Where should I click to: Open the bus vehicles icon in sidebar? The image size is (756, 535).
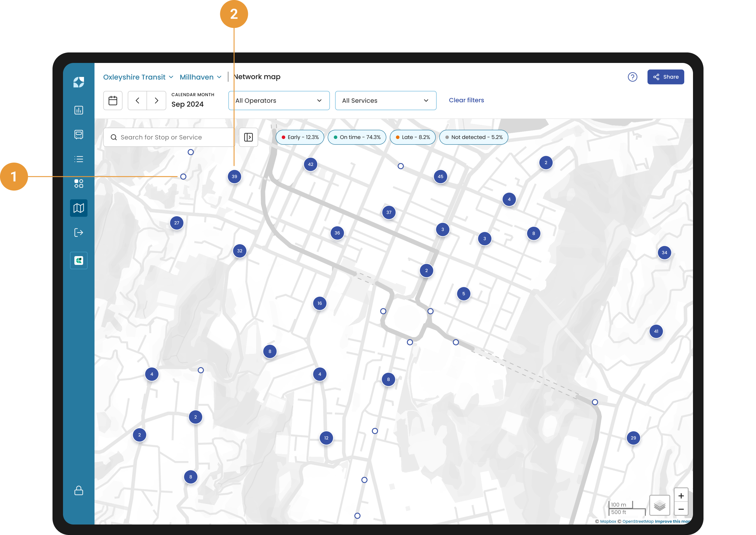coord(78,134)
